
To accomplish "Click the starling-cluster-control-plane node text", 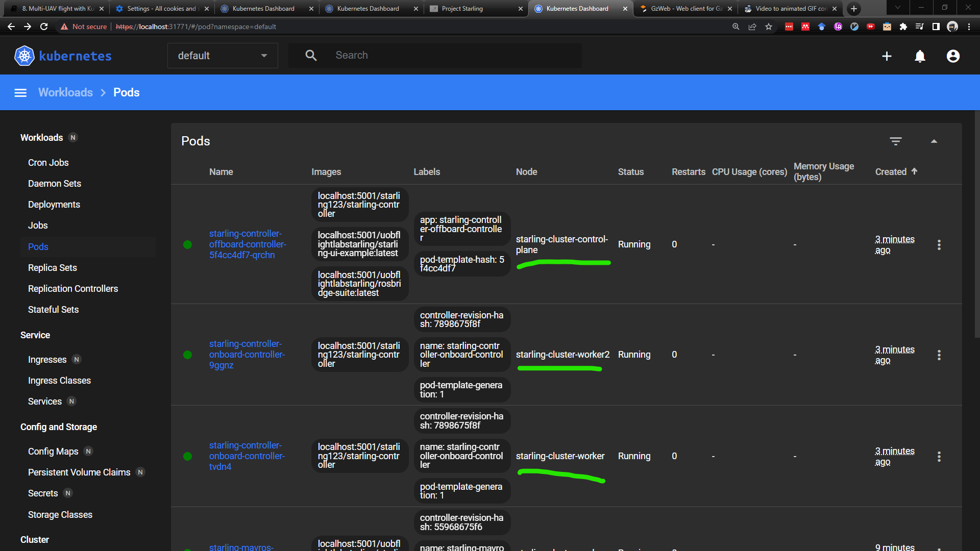I will [x=562, y=244].
